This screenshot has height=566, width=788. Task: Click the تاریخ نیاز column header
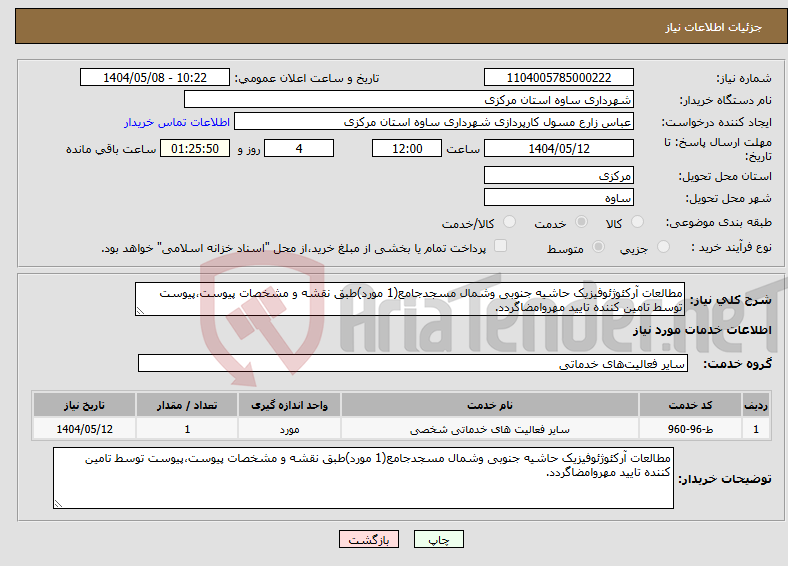84,405
